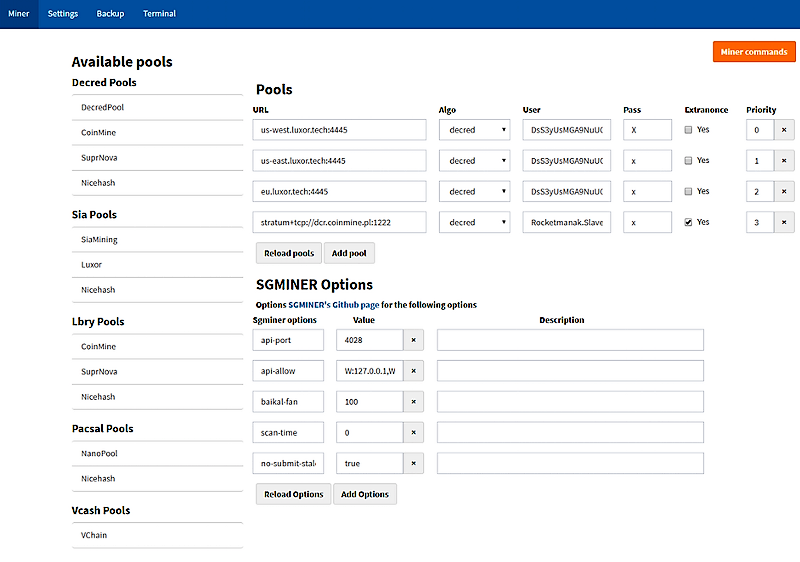
Task: Open the Backup tab
Action: (110, 14)
